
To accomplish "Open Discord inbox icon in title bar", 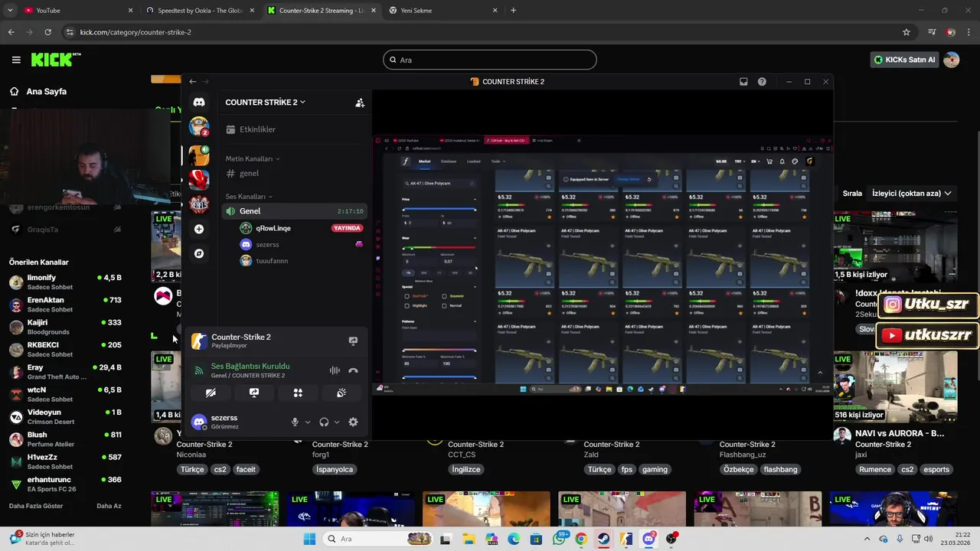I will click(x=743, y=82).
